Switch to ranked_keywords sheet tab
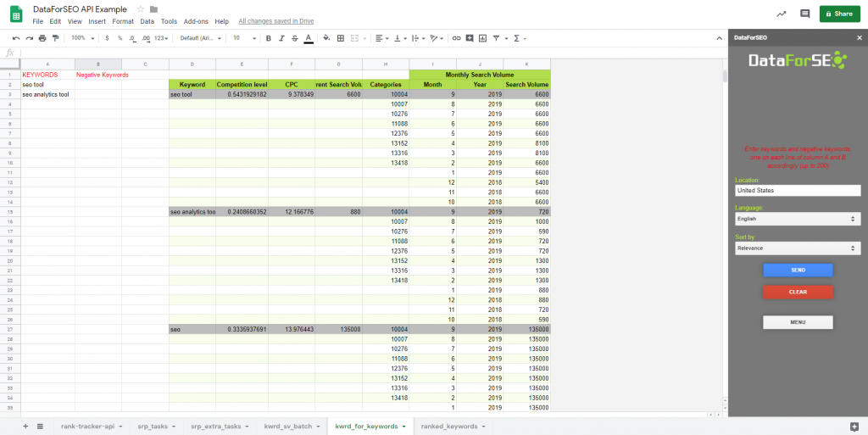The height and width of the screenshot is (435, 868). click(x=453, y=427)
